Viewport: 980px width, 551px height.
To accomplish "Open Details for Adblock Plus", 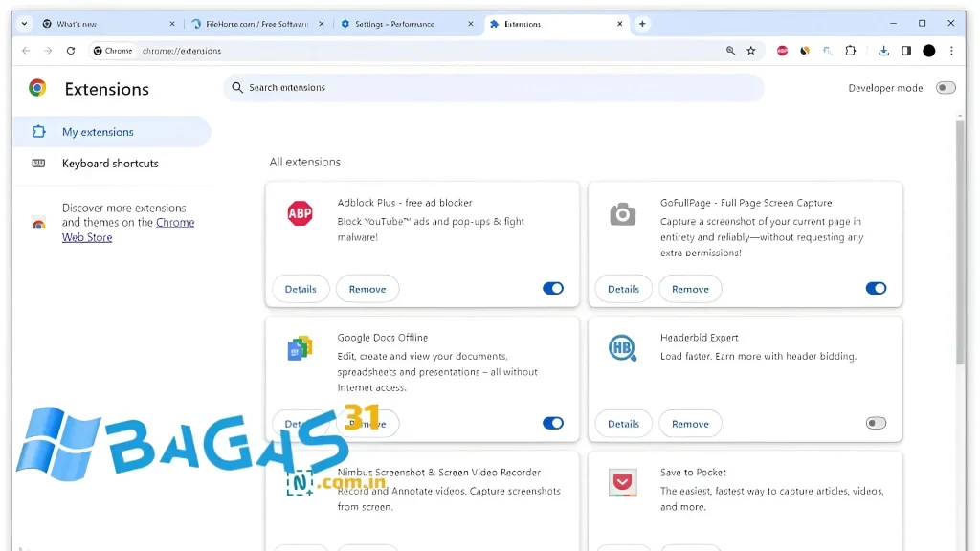I will point(301,289).
